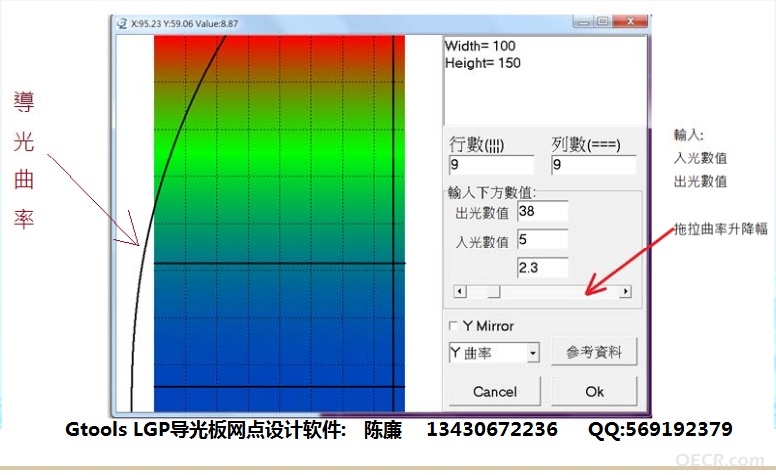Viewport: 776px width, 475px height.
Task: Open the Y 曲率 dropdown arrow
Action: pyautogui.click(x=533, y=353)
